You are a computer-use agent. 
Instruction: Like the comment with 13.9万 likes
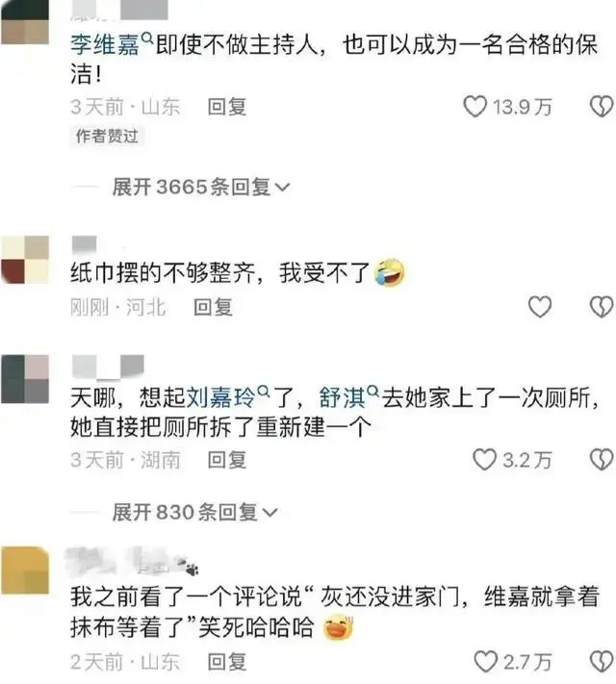point(475,107)
